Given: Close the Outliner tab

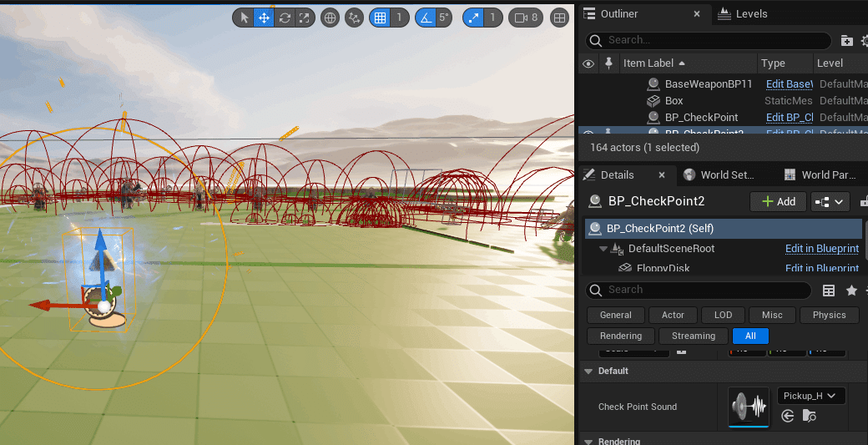Looking at the screenshot, I should pyautogui.click(x=697, y=14).
